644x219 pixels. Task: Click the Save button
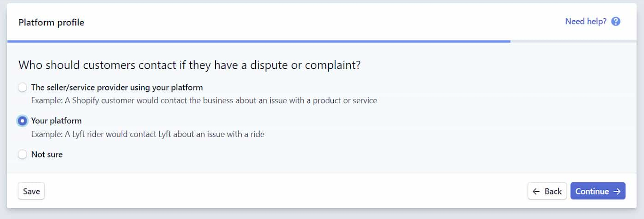(x=31, y=191)
